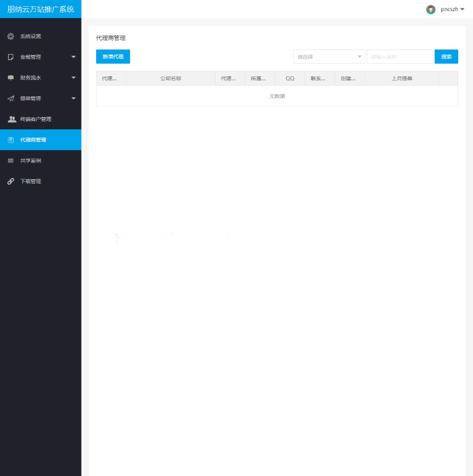Expand the 提单管理 submenu arrow
Screen dimensions: 473x476
(x=74, y=98)
